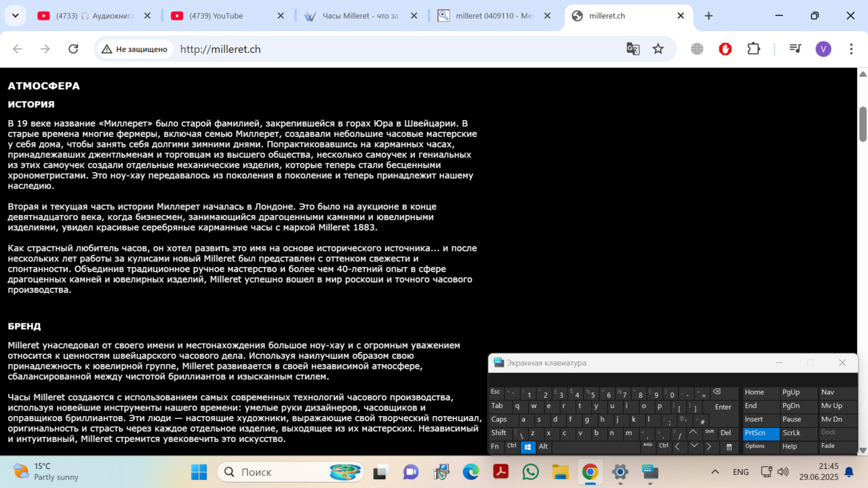Click the up arrow key on on-screen keyboard

[x=694, y=432]
